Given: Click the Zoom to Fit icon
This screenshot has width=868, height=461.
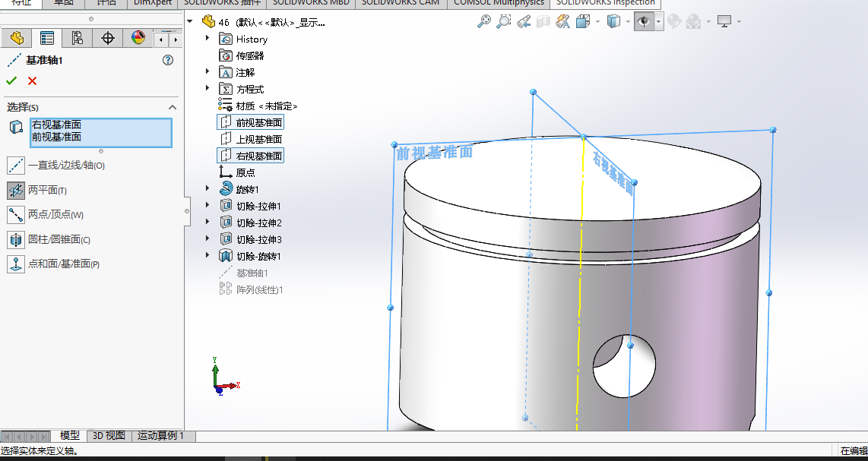Looking at the screenshot, I should 484,21.
